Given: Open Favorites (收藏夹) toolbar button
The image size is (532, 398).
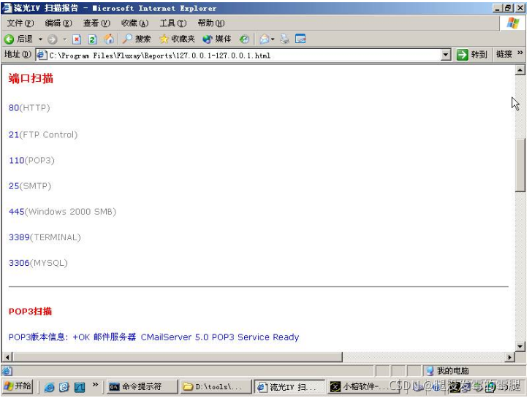Looking at the screenshot, I should click(x=178, y=39).
